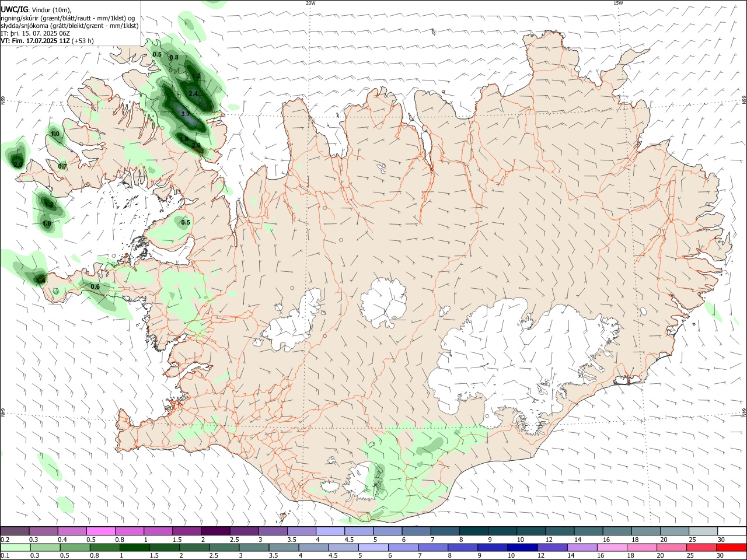Click the 3.7 precipitation peak label

point(186,114)
